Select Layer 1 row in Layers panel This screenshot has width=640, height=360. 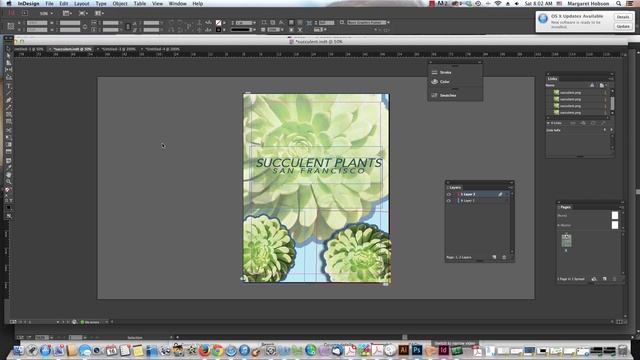tap(478, 201)
